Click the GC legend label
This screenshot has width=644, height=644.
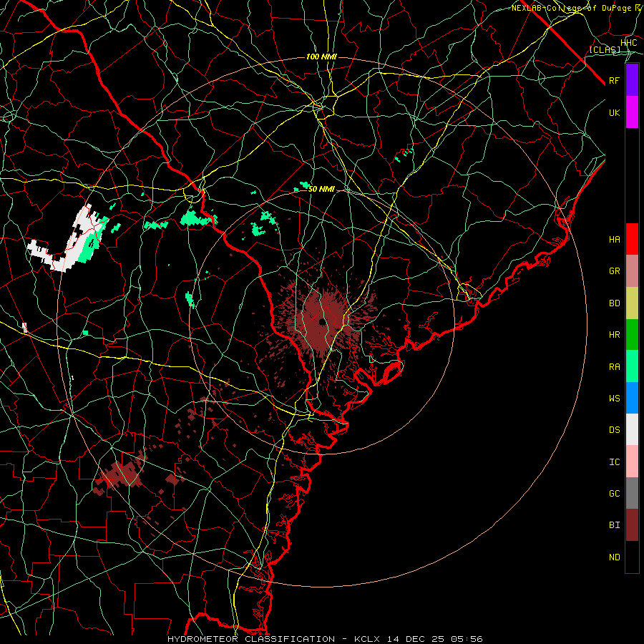click(614, 494)
